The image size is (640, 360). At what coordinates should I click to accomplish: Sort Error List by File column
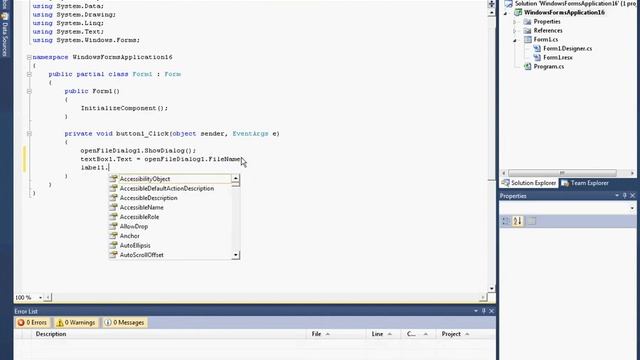pyautogui.click(x=336, y=334)
